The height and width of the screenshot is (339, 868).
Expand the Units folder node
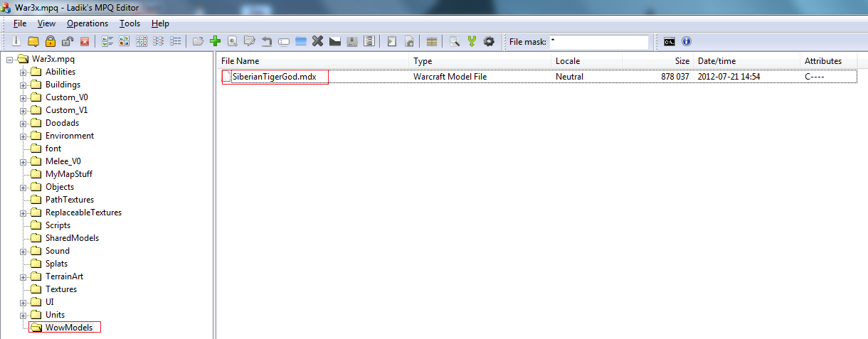[x=23, y=315]
